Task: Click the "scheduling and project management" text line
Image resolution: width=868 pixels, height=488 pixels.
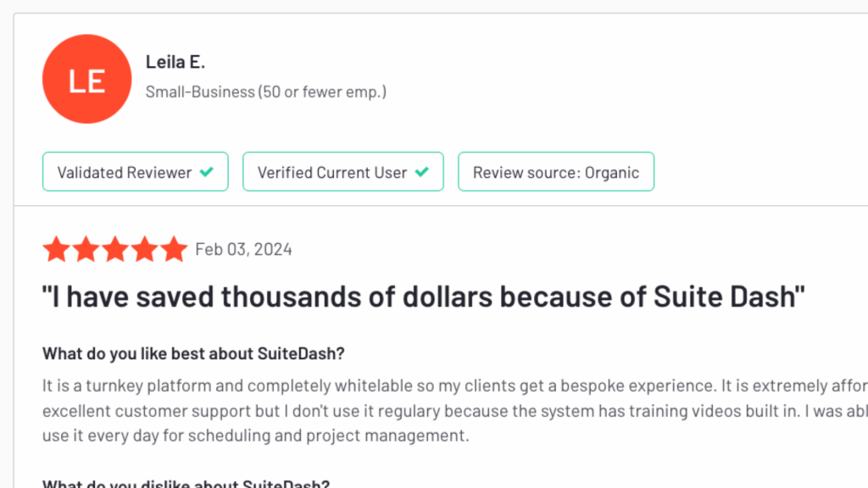Action: [x=254, y=436]
